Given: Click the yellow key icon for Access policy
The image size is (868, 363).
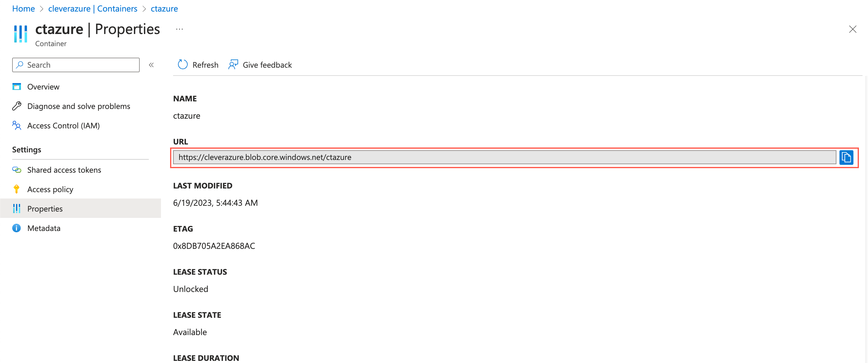Looking at the screenshot, I should (16, 189).
